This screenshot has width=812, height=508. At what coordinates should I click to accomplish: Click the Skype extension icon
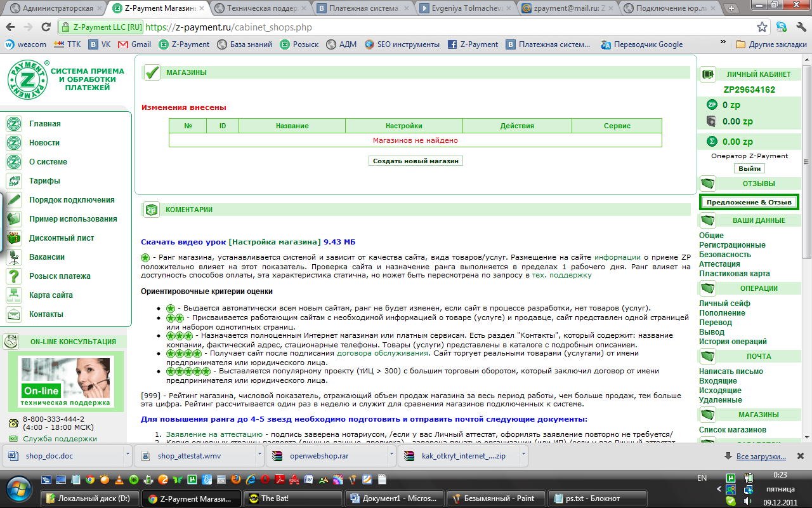782,27
